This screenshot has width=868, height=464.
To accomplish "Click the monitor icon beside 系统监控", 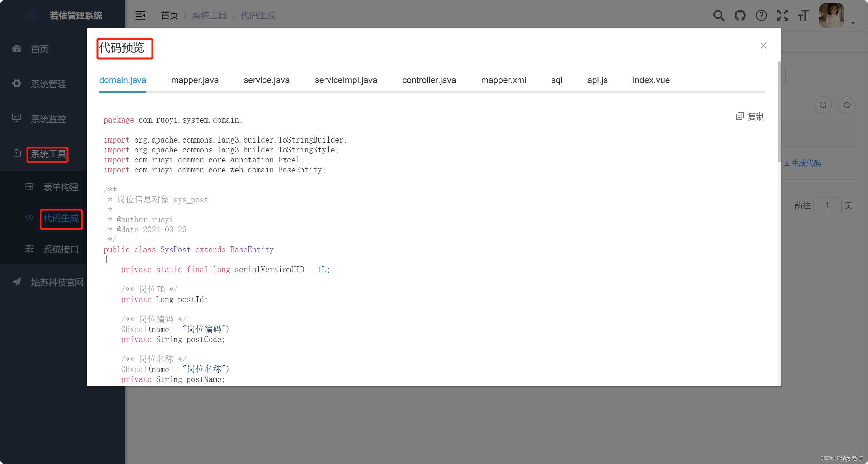I will click(17, 118).
